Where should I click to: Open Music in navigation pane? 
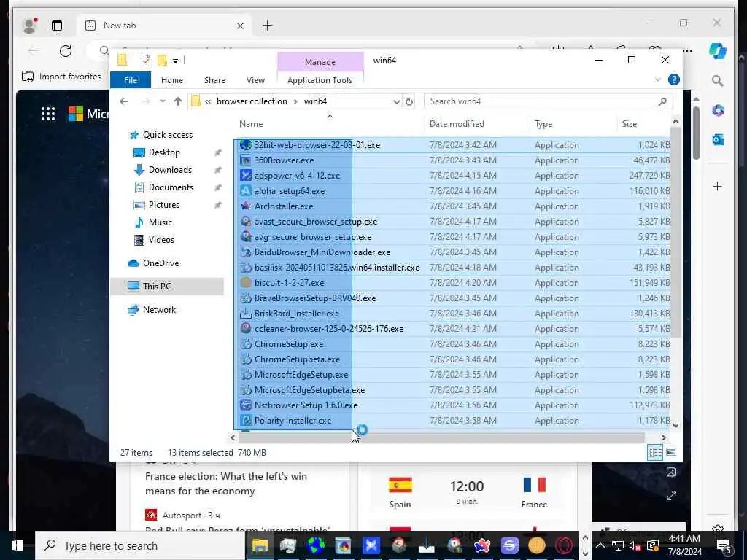(x=160, y=222)
